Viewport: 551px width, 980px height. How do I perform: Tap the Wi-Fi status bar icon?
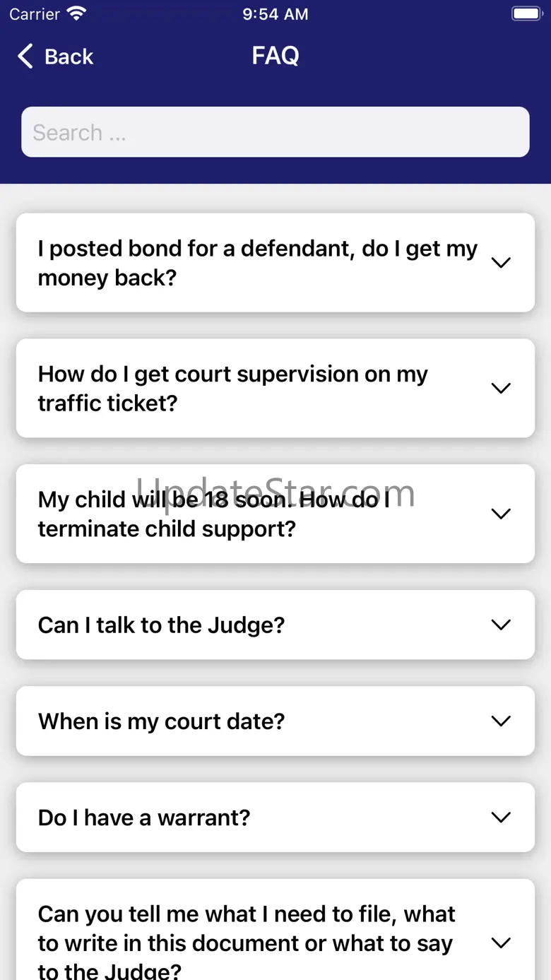pos(76,13)
